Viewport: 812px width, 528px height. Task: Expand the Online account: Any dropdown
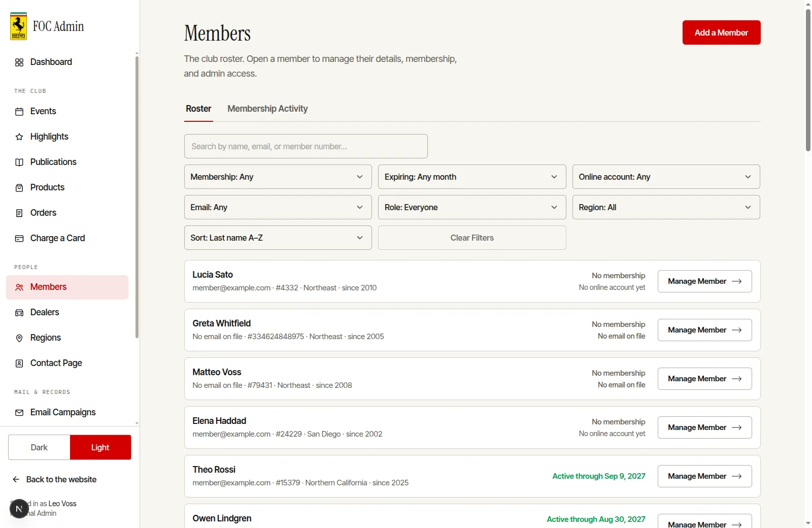pos(666,177)
